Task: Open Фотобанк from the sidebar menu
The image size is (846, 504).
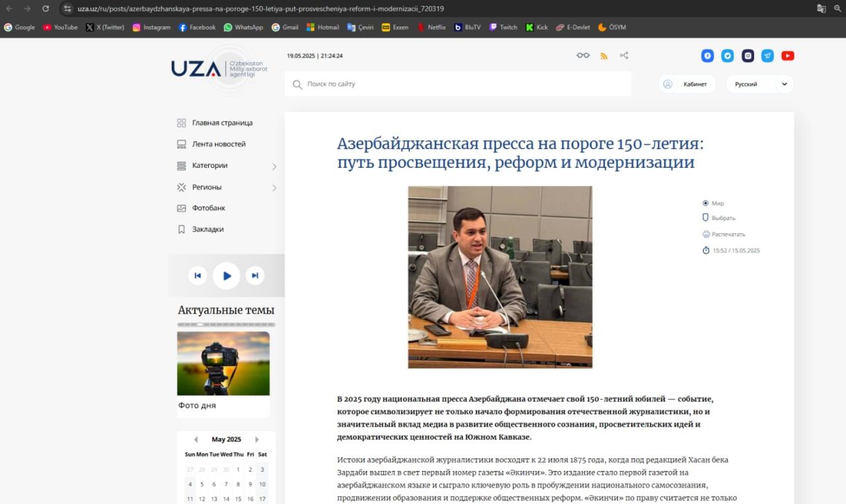Action: 208,208
